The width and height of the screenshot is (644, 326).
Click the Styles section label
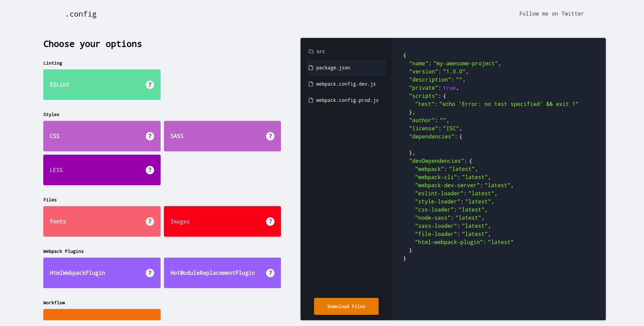tap(51, 114)
